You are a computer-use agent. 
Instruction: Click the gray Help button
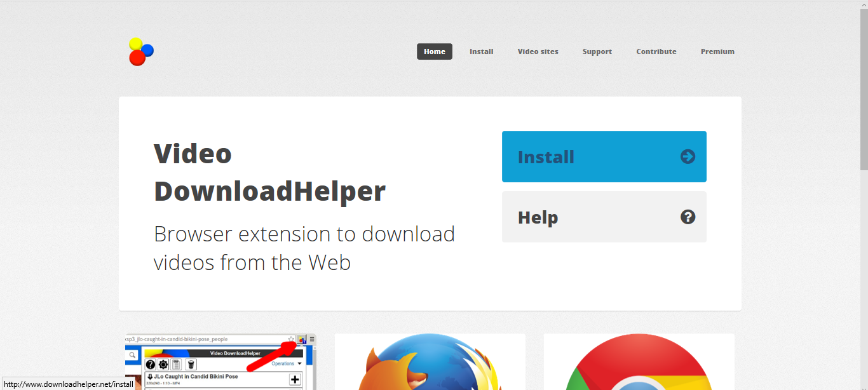(x=604, y=217)
